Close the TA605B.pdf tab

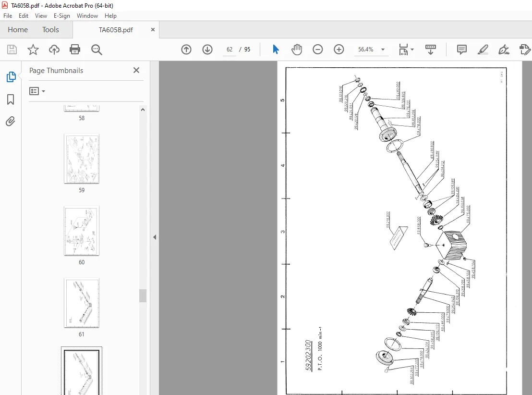(x=153, y=29)
